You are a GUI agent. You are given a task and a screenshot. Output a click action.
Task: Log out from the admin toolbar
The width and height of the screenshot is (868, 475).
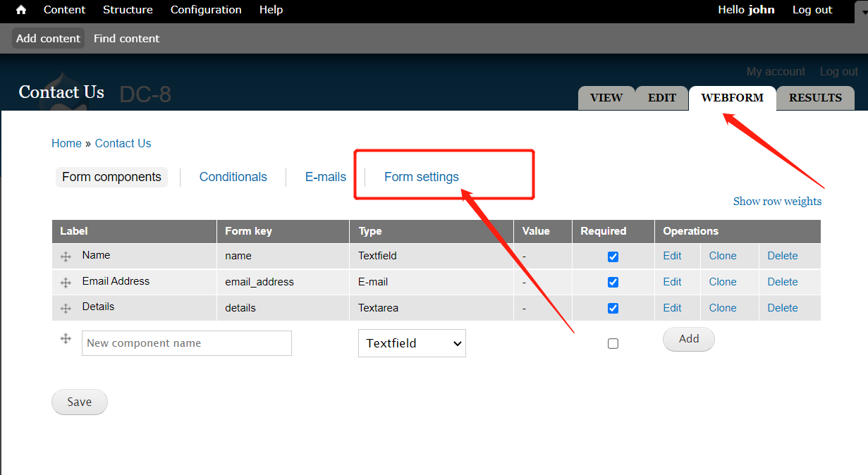(812, 10)
